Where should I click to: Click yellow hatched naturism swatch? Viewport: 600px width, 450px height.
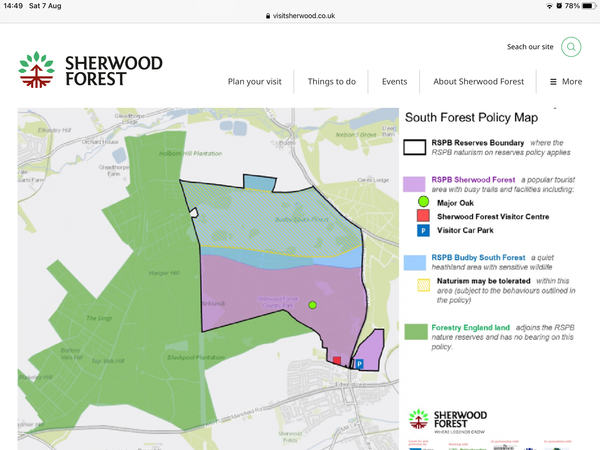click(x=423, y=285)
